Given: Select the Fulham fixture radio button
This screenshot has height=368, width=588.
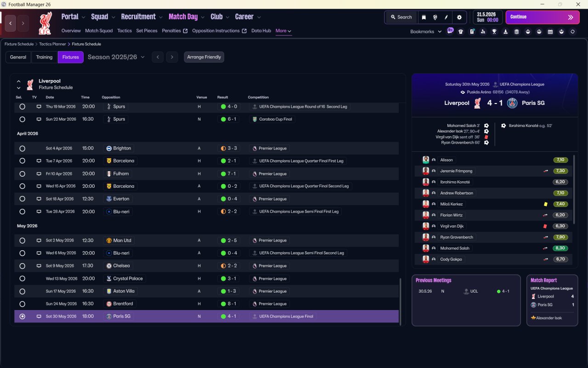Looking at the screenshot, I should coord(22,174).
